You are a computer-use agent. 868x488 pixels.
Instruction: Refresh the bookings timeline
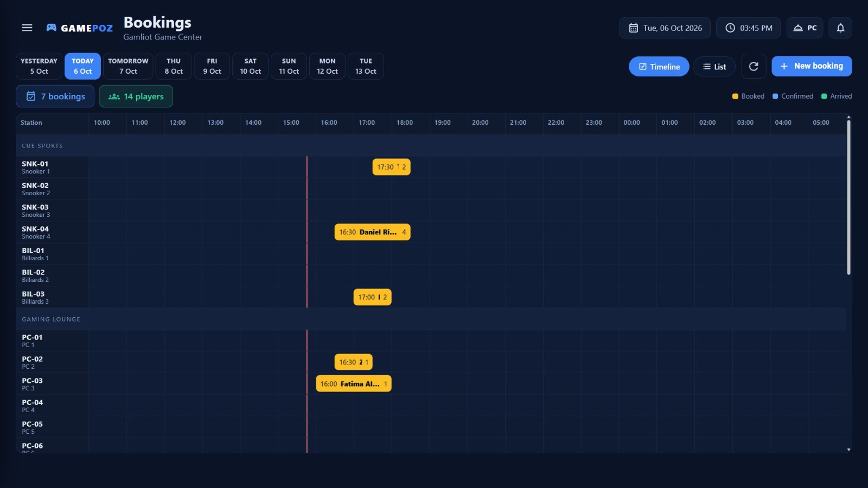754,66
